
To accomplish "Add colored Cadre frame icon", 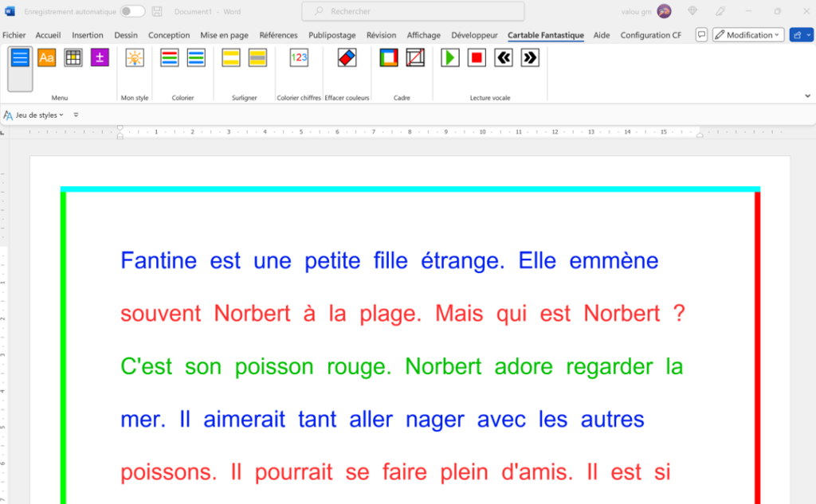I will [389, 58].
